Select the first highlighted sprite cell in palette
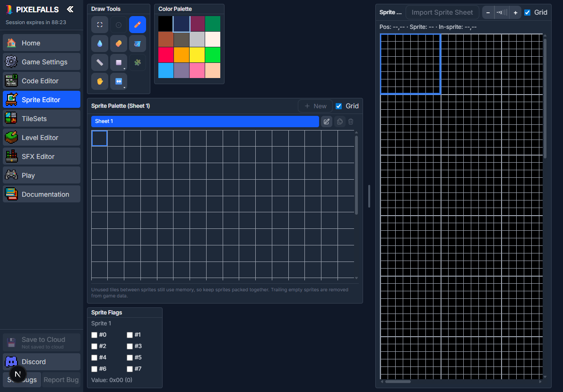This screenshot has height=392, width=563. [99, 139]
